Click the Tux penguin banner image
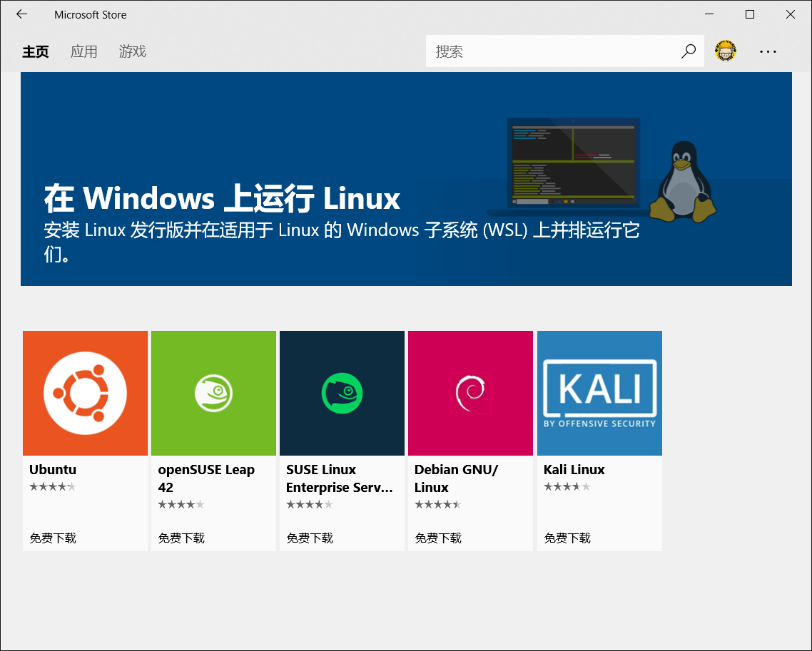This screenshot has width=812, height=651. point(682,182)
